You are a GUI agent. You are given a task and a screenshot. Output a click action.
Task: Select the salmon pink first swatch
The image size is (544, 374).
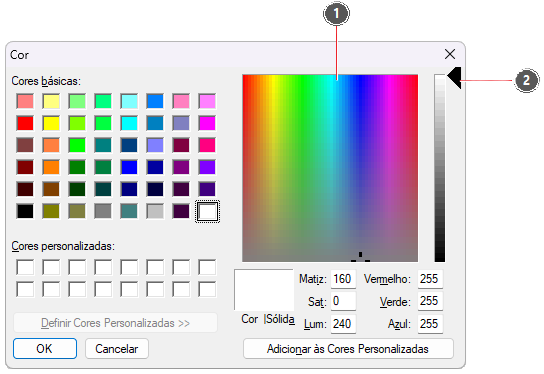25,101
